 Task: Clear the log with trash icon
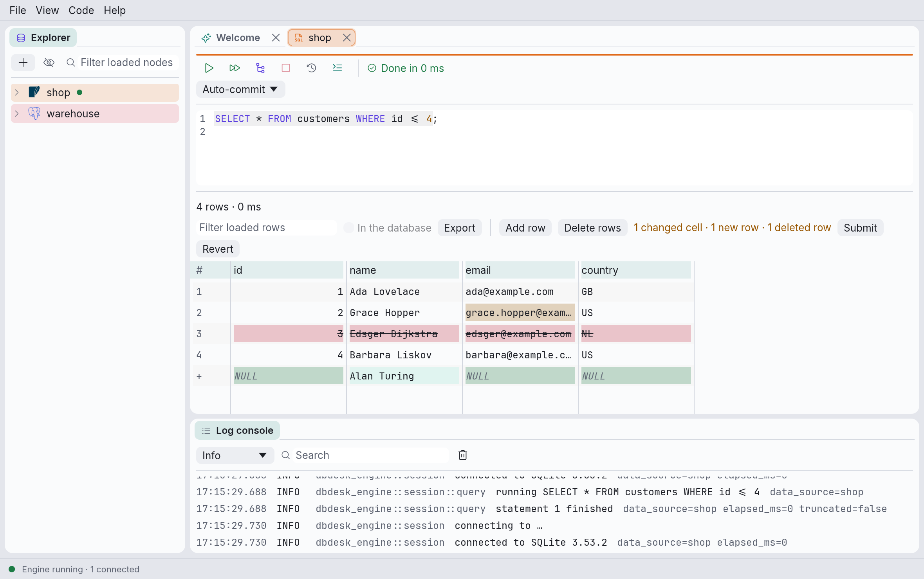click(x=463, y=455)
